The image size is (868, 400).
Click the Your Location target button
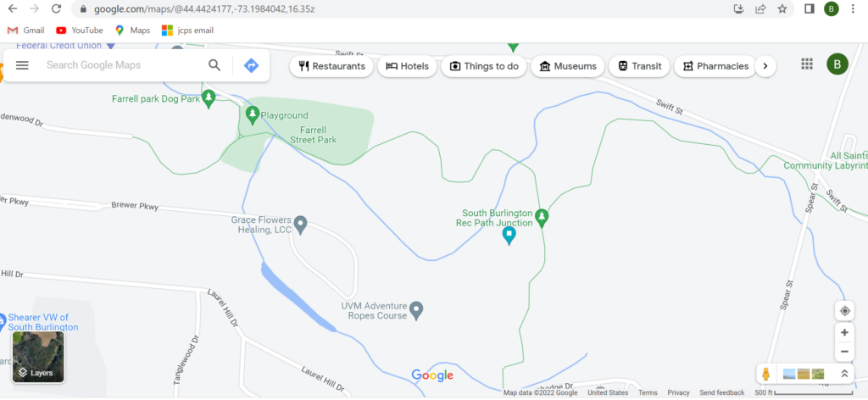[845, 311]
